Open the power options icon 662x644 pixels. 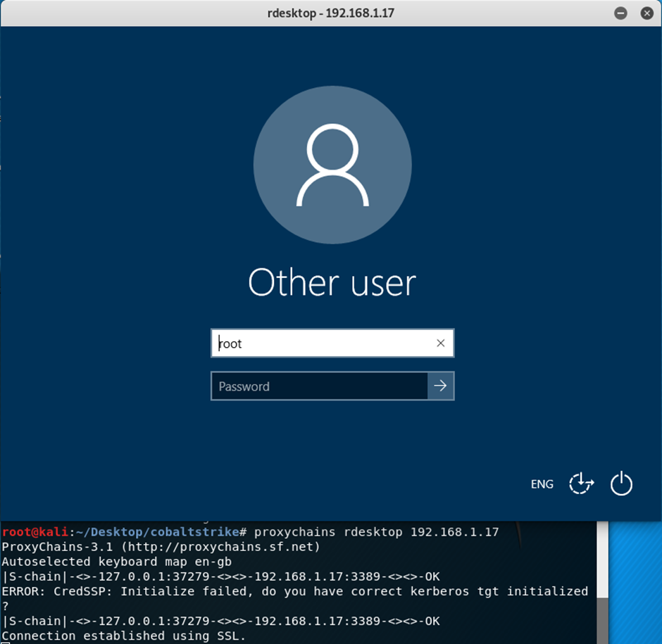tap(621, 484)
